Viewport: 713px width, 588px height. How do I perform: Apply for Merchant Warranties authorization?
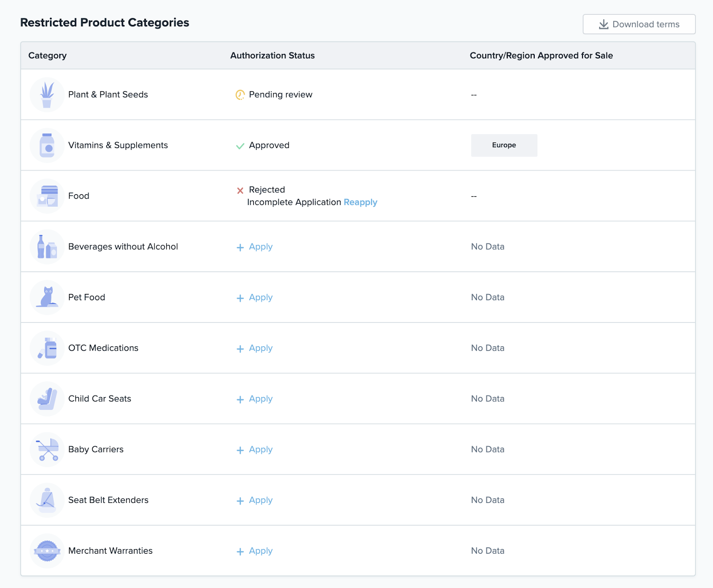(x=260, y=551)
